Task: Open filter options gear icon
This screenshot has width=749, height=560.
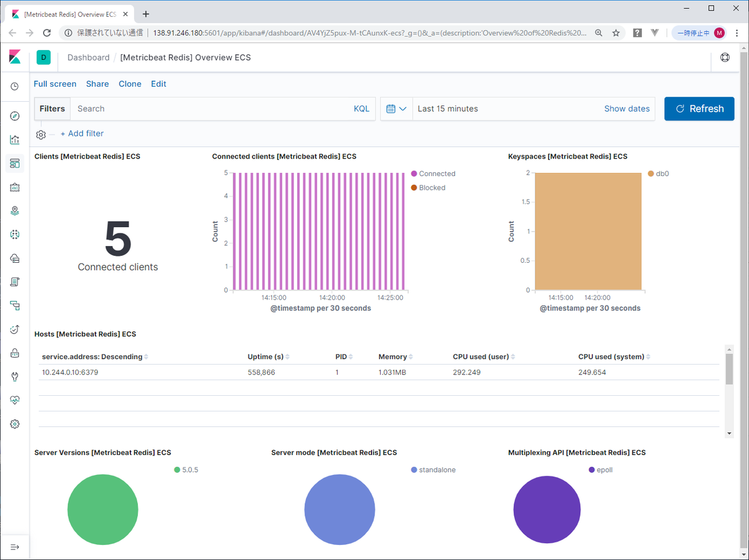Action: [41, 134]
